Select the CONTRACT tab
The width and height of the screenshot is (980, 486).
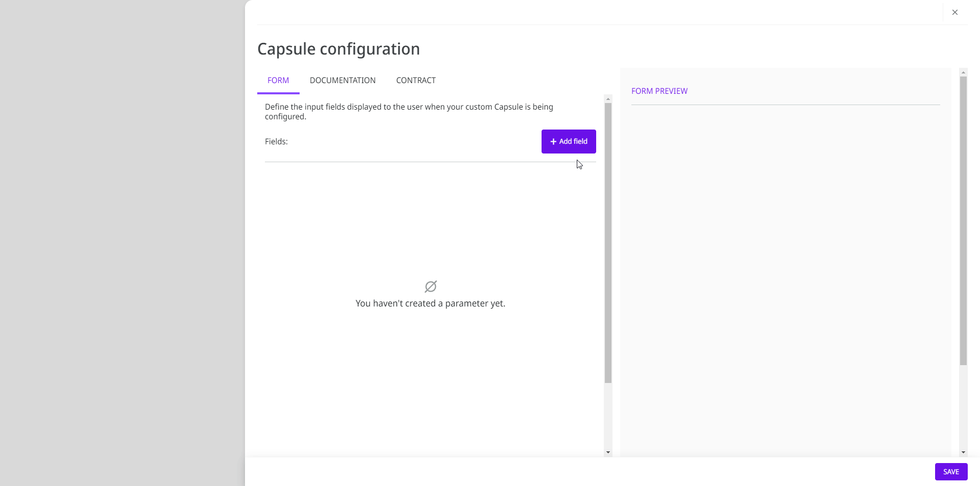pyautogui.click(x=416, y=81)
